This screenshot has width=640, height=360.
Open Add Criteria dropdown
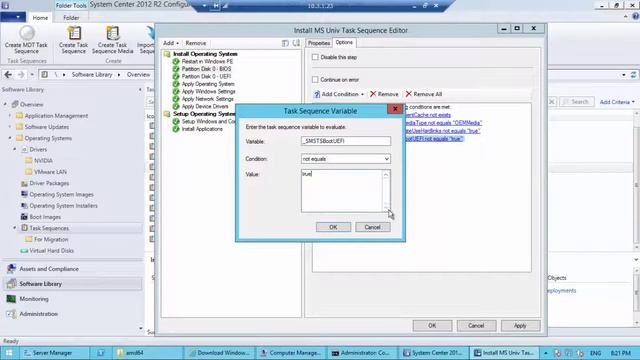pyautogui.click(x=617, y=102)
